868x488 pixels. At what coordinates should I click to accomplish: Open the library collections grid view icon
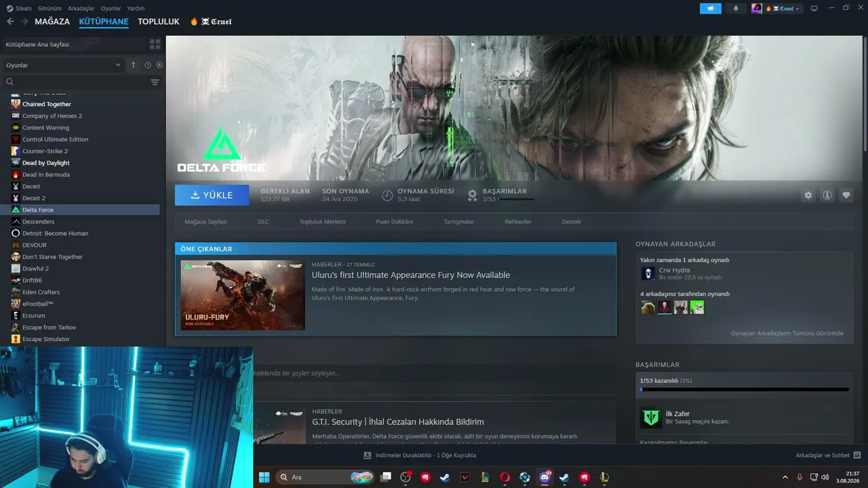coord(155,44)
